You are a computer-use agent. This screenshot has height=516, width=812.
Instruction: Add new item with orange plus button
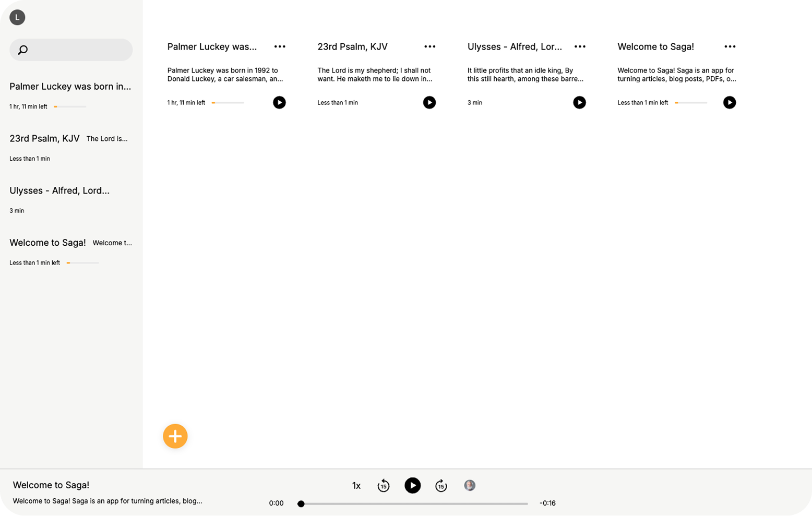(x=175, y=436)
